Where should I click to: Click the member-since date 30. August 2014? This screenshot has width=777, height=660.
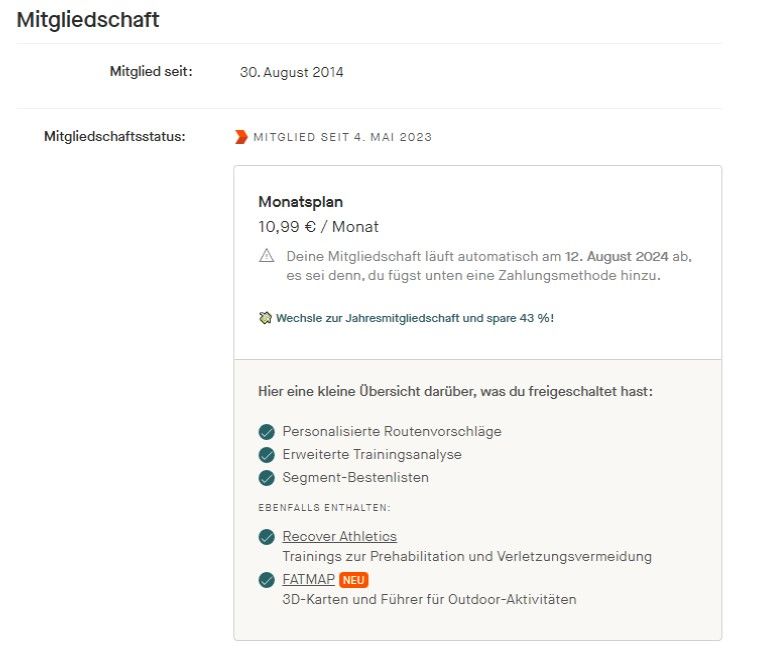coord(291,72)
